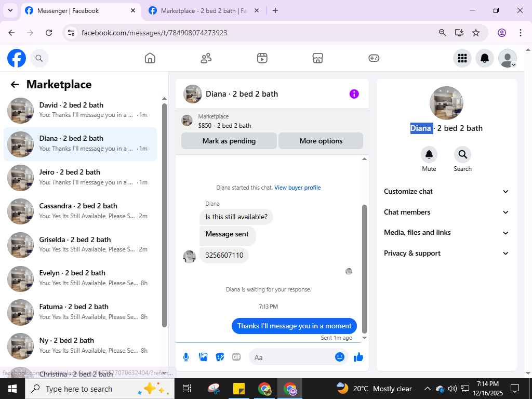
Task: Click the address bar URL
Action: point(154,33)
